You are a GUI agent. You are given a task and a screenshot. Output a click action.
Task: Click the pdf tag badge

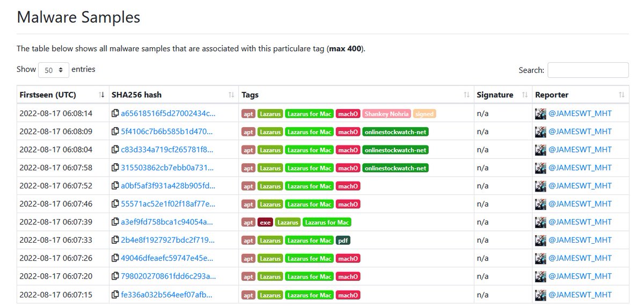tap(343, 241)
